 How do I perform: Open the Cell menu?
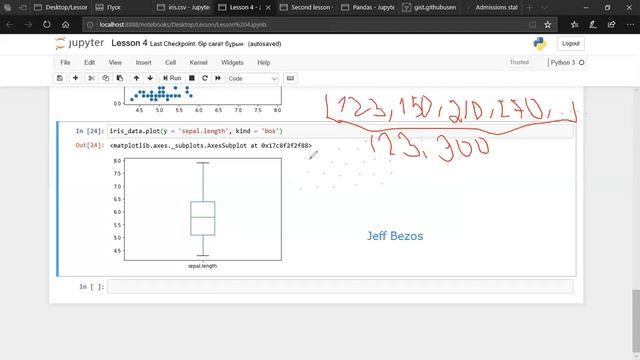coord(170,62)
